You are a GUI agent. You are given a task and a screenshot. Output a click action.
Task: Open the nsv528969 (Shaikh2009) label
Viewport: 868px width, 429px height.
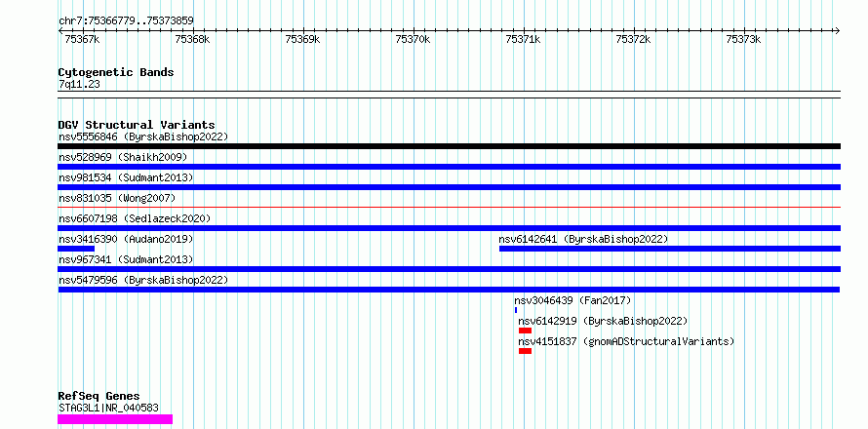point(123,157)
